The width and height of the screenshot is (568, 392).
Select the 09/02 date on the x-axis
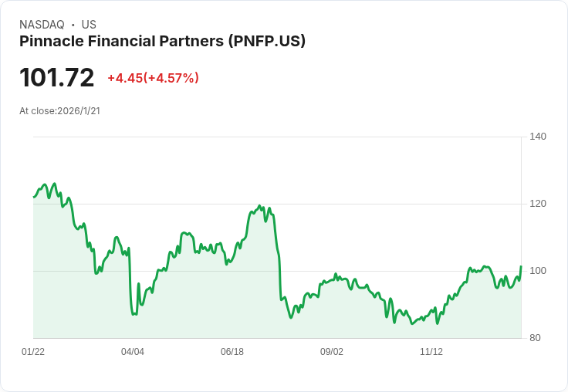(x=332, y=352)
